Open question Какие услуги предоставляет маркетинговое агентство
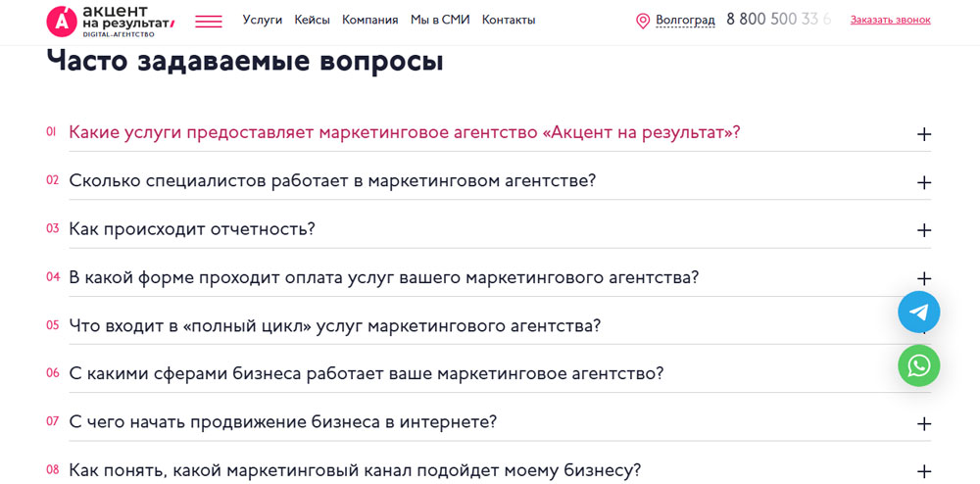Screen dimensions: 980x484 [x=405, y=133]
